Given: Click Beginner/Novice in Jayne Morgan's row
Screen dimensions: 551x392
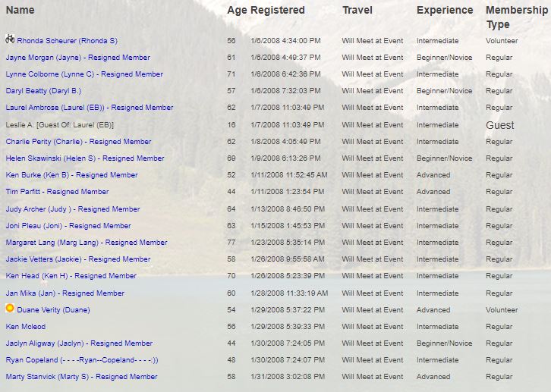Looking at the screenshot, I should (x=445, y=58).
